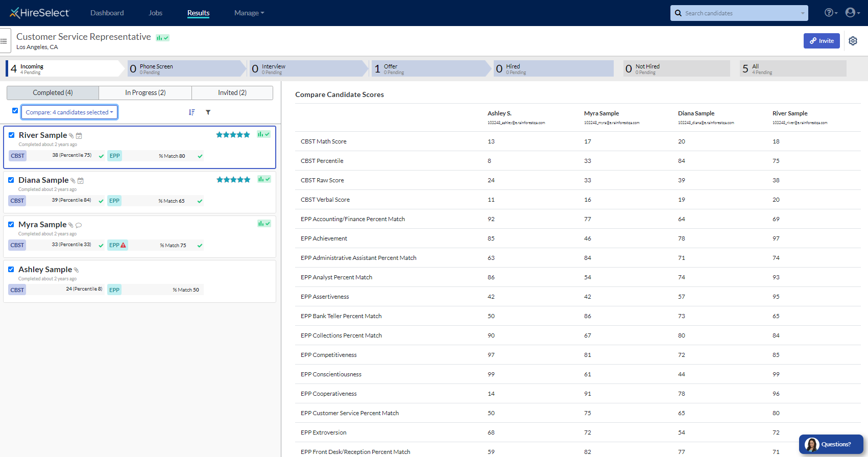868x457 pixels.
Task: Click River Sample's calendar icon
Action: [x=79, y=136]
